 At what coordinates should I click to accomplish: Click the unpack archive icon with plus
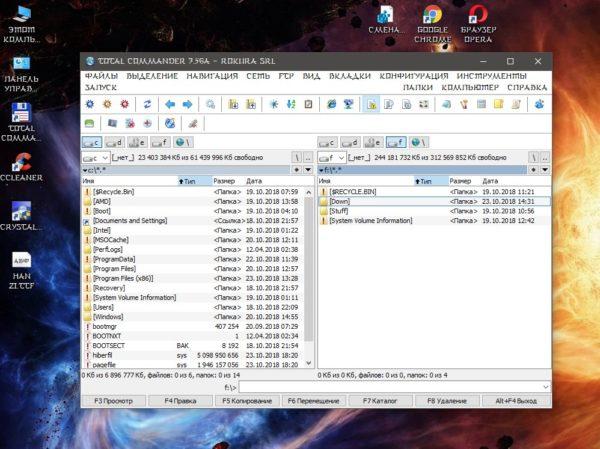[251, 104]
